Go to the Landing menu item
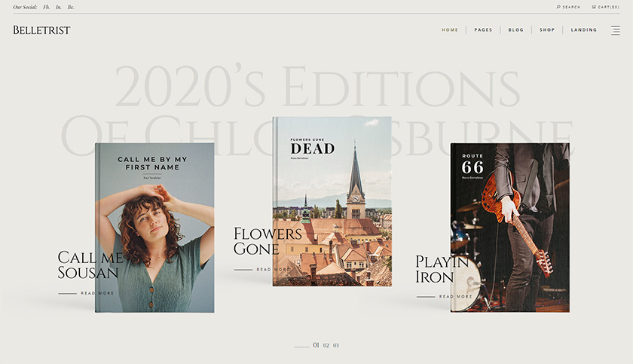 584,30
